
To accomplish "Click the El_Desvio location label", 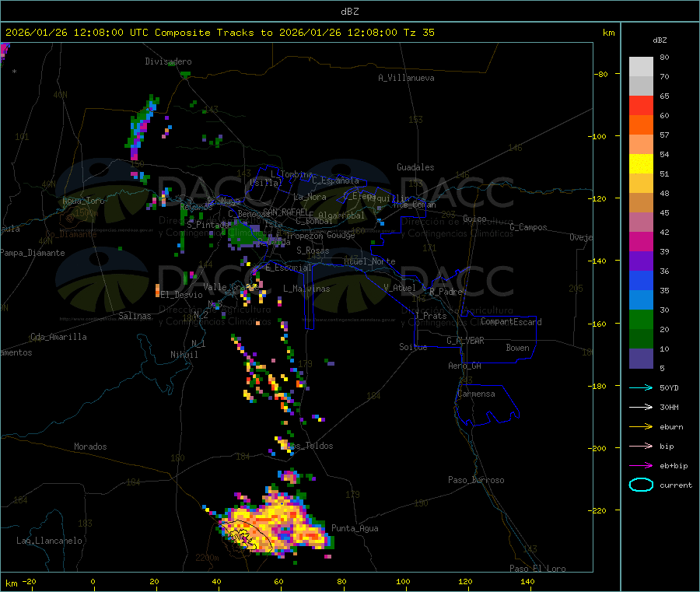I will 182,295.
